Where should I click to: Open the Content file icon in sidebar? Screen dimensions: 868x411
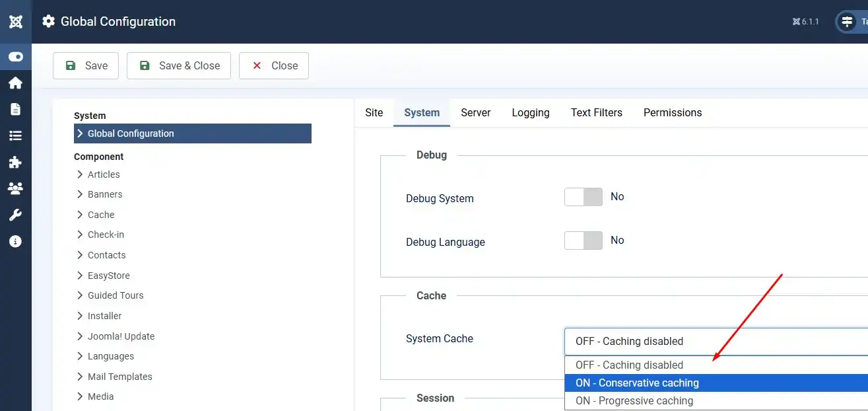coord(16,109)
